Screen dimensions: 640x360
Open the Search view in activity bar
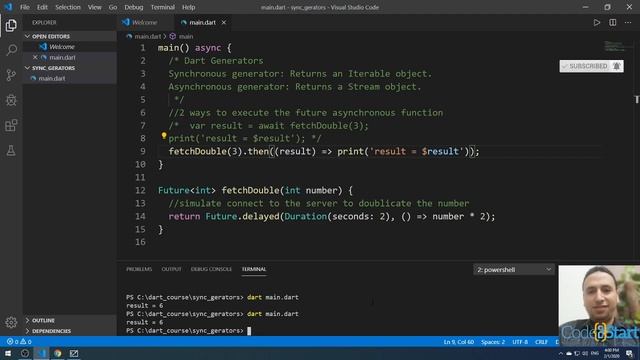click(11, 50)
